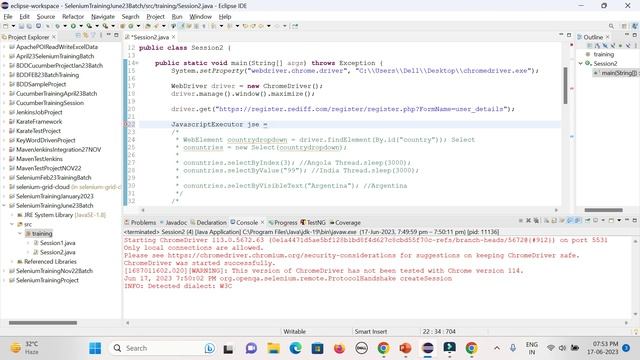Viewport: 640px width, 360px height.
Task: Open the Refactor menu
Action: pos(73,16)
